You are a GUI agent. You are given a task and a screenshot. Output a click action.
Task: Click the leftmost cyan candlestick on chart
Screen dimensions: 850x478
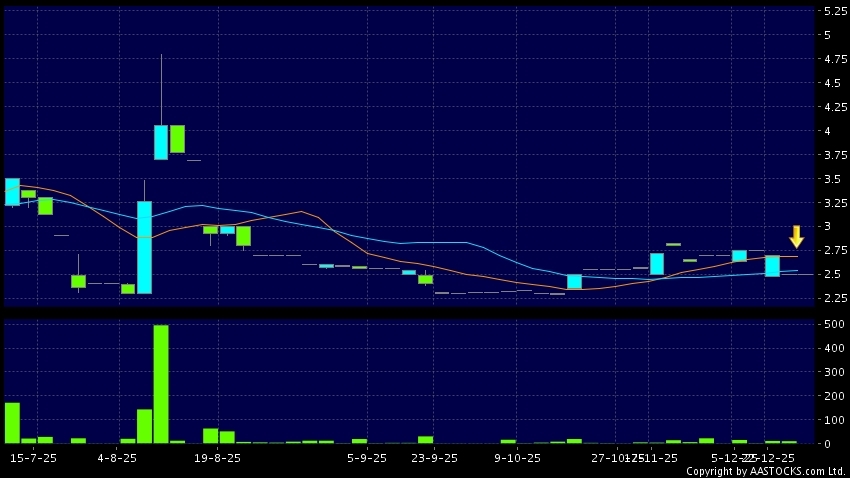[x=12, y=191]
